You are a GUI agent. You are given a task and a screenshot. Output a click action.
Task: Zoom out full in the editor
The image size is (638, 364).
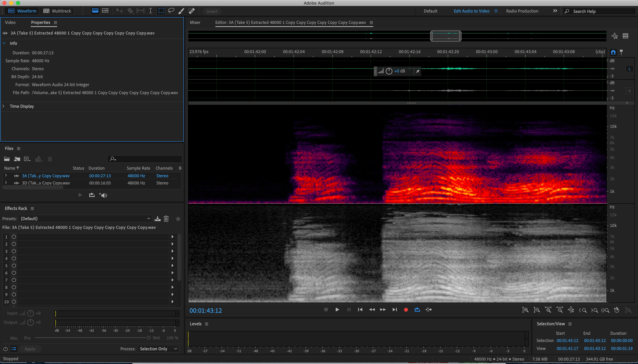pos(571,310)
